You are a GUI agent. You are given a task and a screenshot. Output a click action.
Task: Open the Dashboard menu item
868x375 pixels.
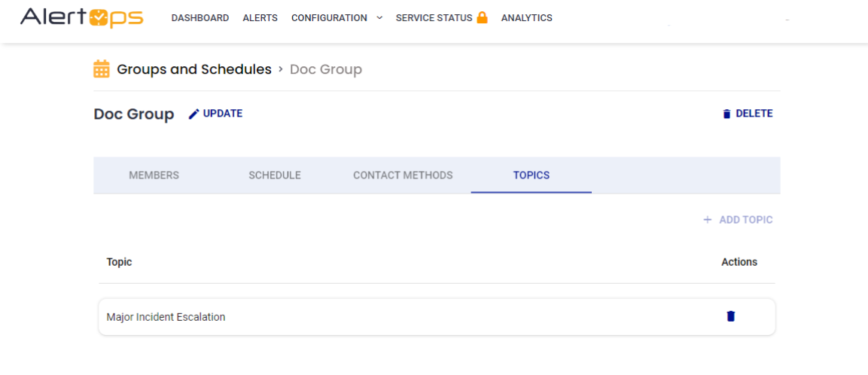200,18
